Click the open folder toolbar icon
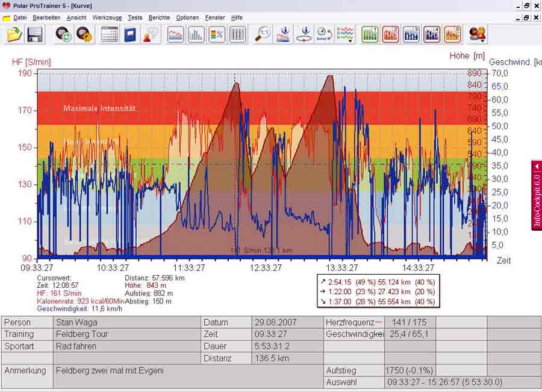The image size is (542, 392). point(14,34)
